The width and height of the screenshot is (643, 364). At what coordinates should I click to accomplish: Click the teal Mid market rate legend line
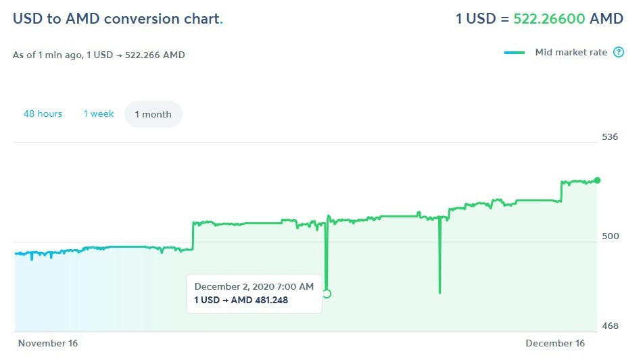pos(515,53)
